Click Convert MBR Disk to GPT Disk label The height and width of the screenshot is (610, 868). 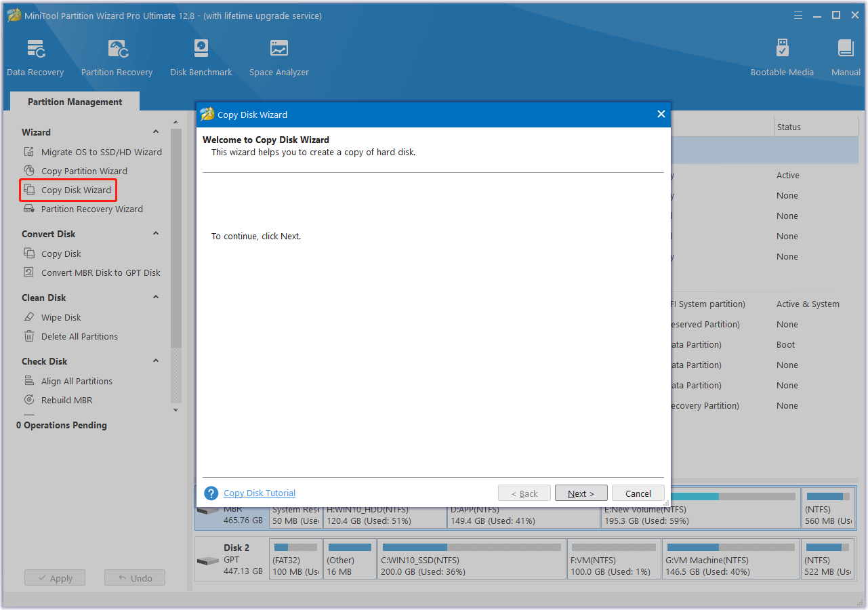101,272
